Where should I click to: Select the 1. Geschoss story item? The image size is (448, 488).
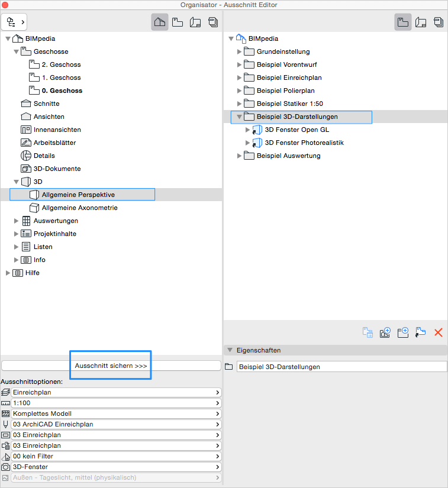pyautogui.click(x=61, y=78)
